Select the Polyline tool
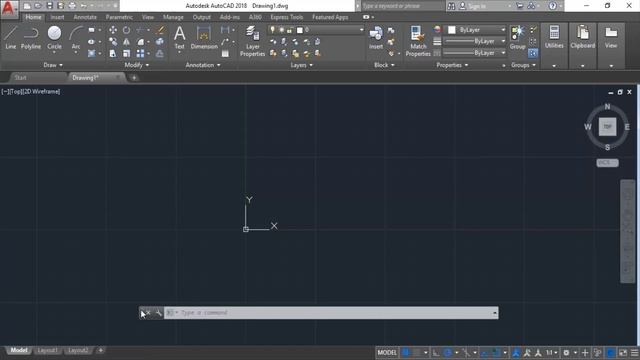The width and height of the screenshot is (640, 360). pyautogui.click(x=31, y=38)
